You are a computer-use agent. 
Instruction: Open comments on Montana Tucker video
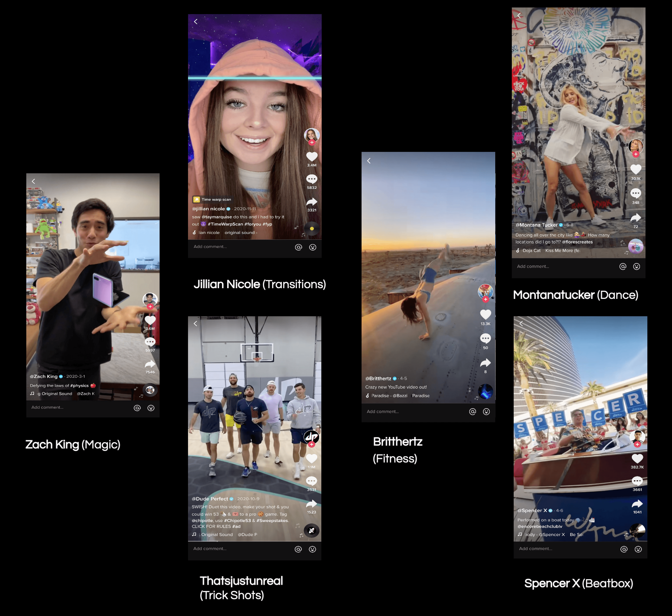coord(636,193)
